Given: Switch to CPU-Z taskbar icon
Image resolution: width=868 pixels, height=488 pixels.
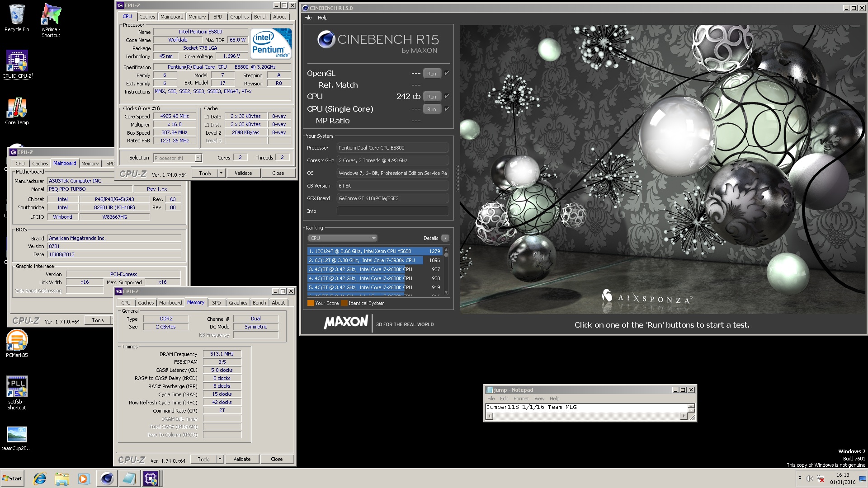Looking at the screenshot, I should click(x=151, y=478).
